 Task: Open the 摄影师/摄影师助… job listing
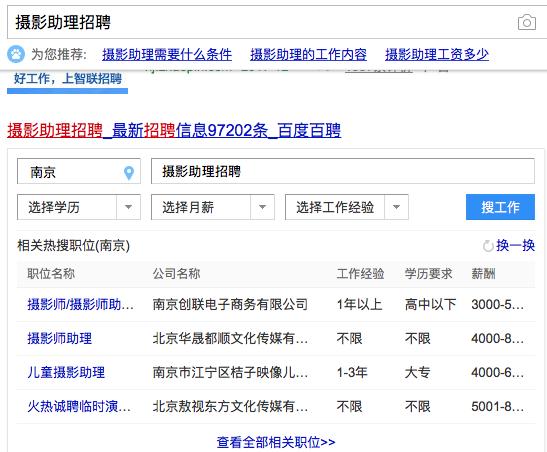(x=80, y=305)
